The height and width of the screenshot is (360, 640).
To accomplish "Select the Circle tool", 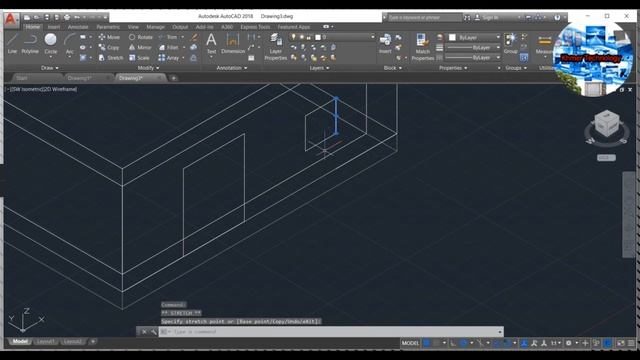I will (x=51, y=44).
